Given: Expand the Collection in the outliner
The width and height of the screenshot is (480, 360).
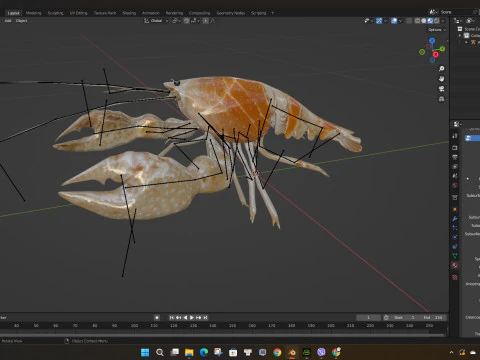Looking at the screenshot, I should pos(460,35).
